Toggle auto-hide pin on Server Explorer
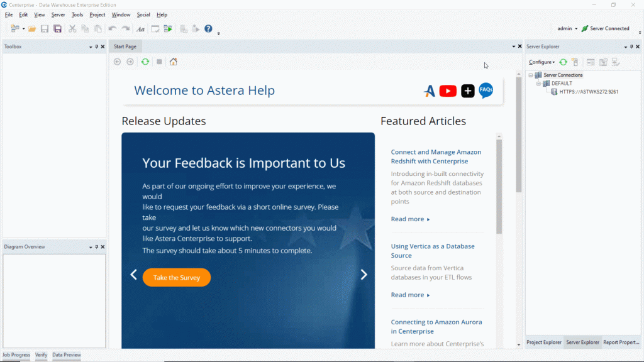 (632, 47)
